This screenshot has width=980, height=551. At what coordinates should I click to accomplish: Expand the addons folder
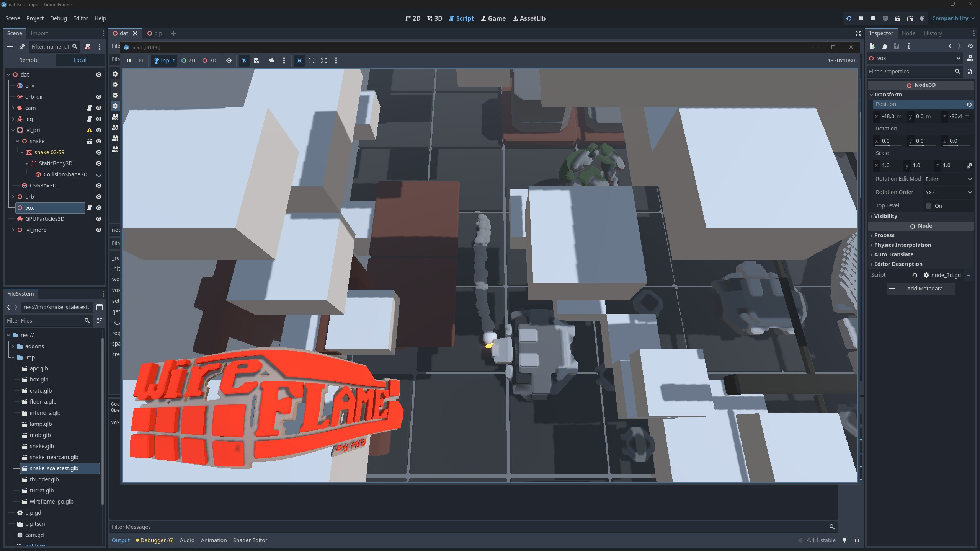click(x=13, y=346)
